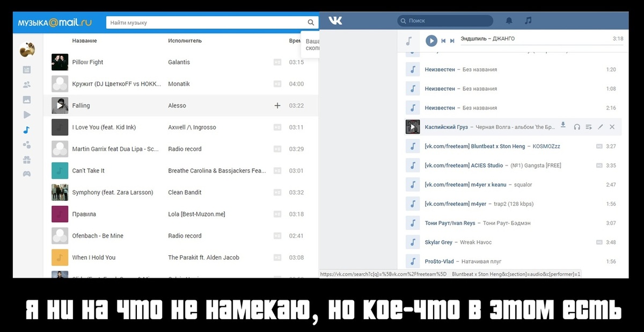Add the track Falling with the plus icon
Viewport: 644px width, 332px height.
277,106
